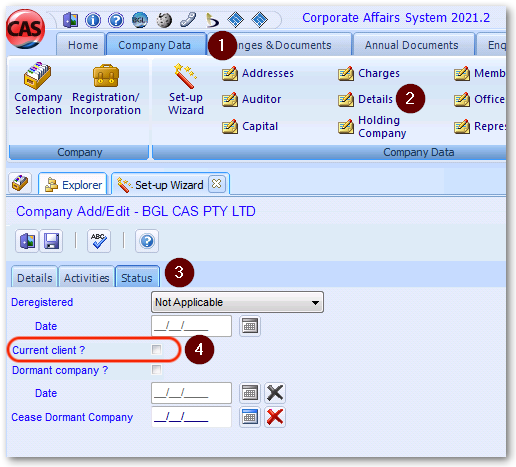Click the first blue diamond icon

(235, 20)
